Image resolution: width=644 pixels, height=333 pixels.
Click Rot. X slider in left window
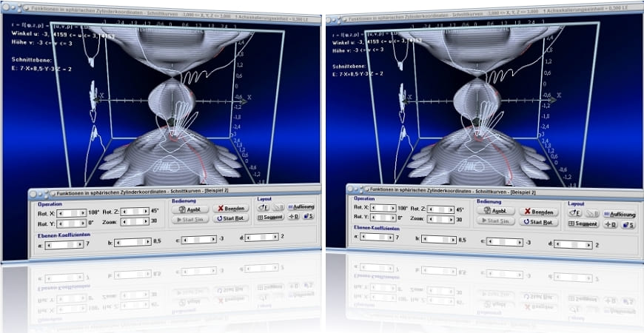(71, 212)
